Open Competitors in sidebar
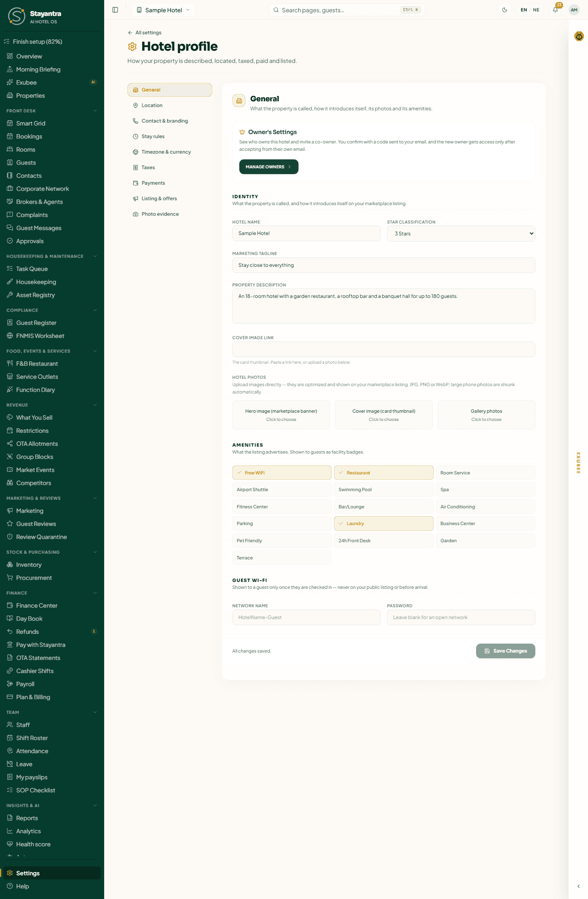 [x=52, y=483]
